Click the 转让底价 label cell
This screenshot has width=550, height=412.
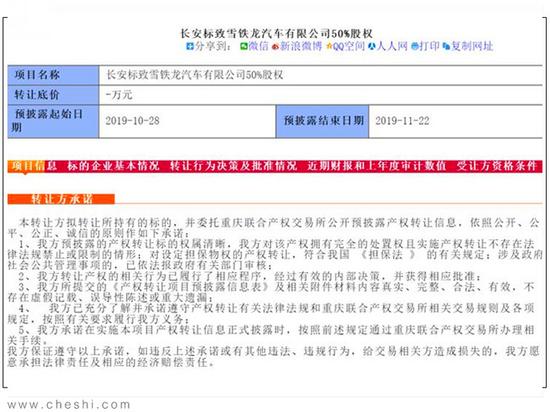point(53,95)
